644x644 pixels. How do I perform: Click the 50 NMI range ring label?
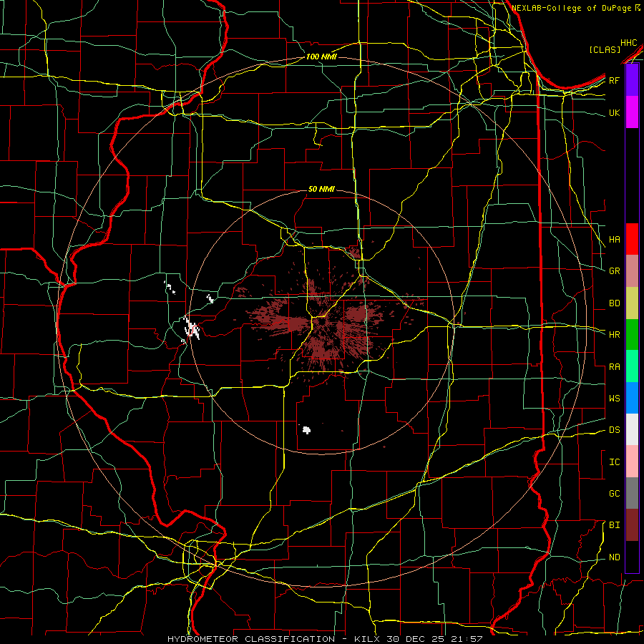(321, 189)
